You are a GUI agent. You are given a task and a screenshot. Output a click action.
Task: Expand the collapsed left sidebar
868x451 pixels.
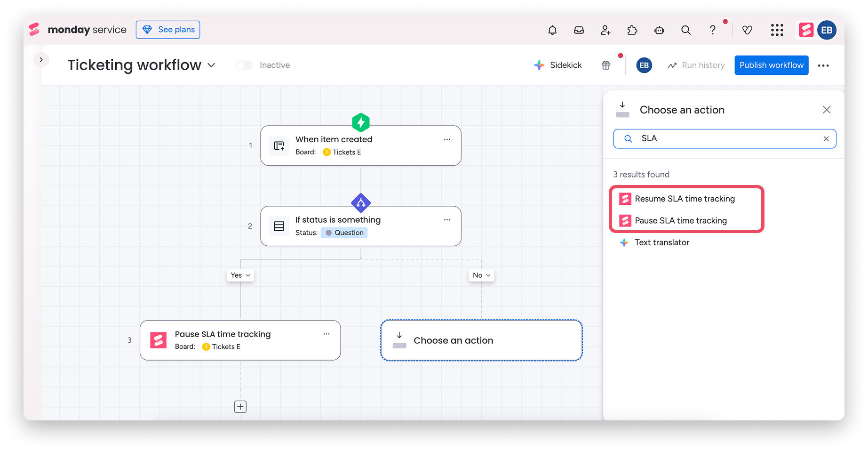tap(41, 60)
